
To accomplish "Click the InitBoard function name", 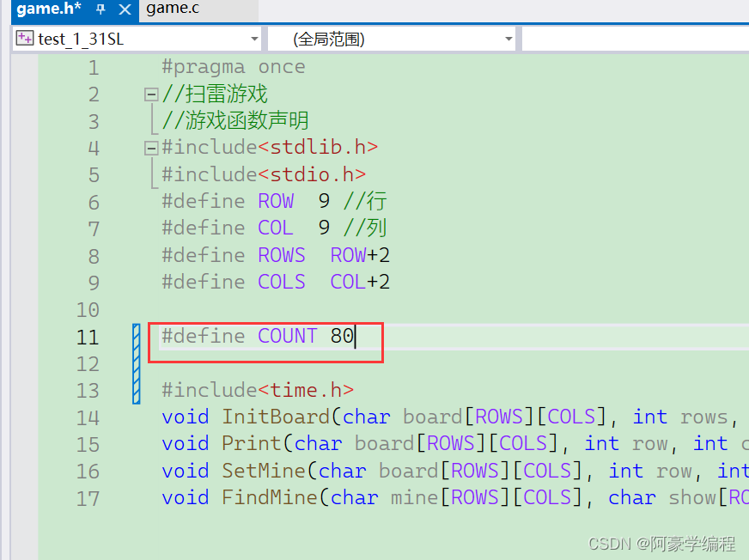I will [276, 417].
